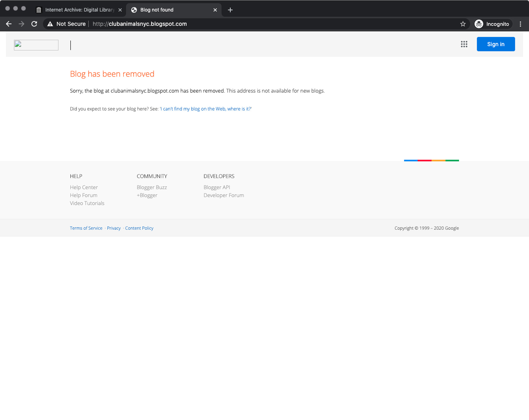Click the Not Secure warning icon

click(x=50, y=24)
